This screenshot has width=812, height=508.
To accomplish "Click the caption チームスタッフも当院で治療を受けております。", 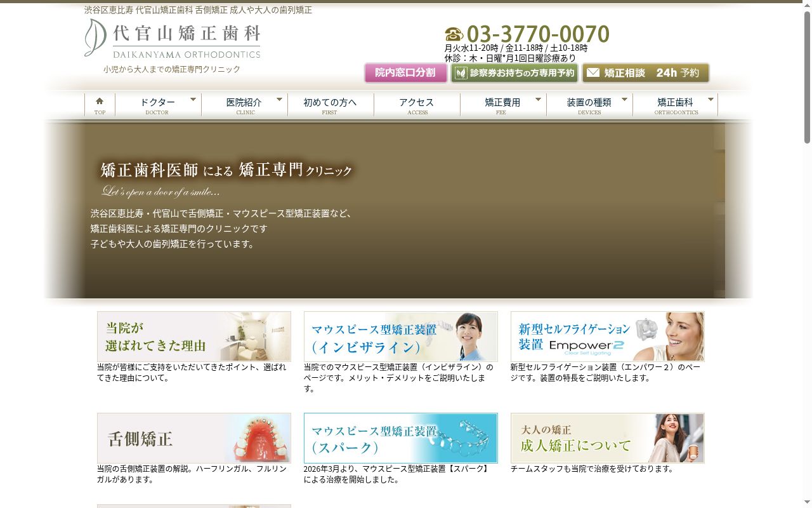I will click(593, 469).
